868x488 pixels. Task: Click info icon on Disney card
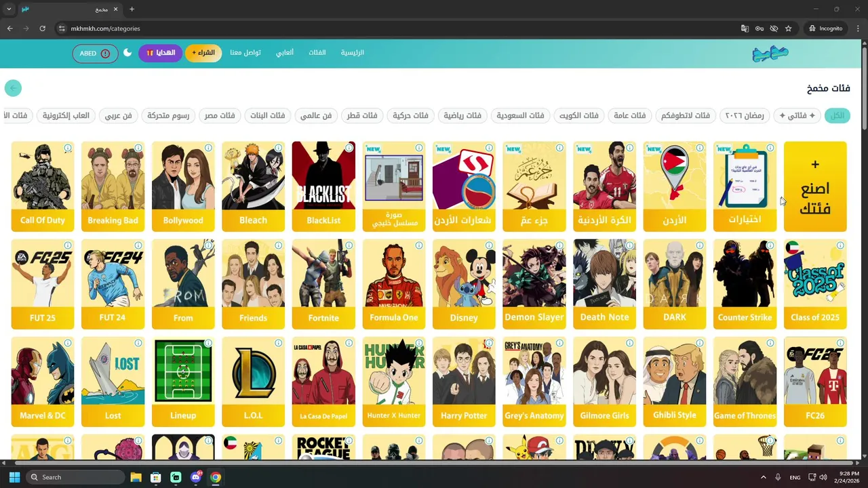point(489,245)
